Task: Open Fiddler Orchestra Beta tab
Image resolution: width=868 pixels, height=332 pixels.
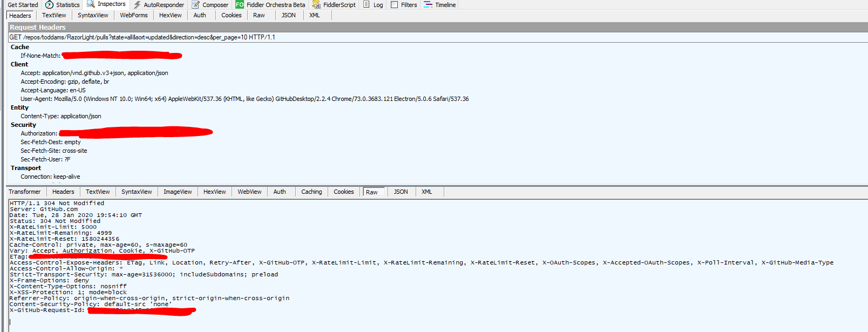Action: tap(270, 5)
